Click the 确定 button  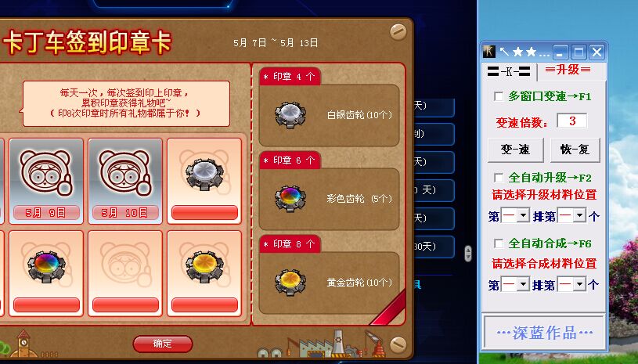click(x=163, y=344)
